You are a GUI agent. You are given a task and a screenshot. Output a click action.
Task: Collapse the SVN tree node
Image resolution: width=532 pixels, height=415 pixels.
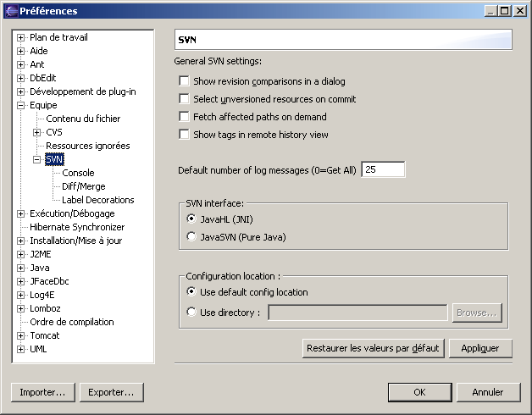pos(36,159)
